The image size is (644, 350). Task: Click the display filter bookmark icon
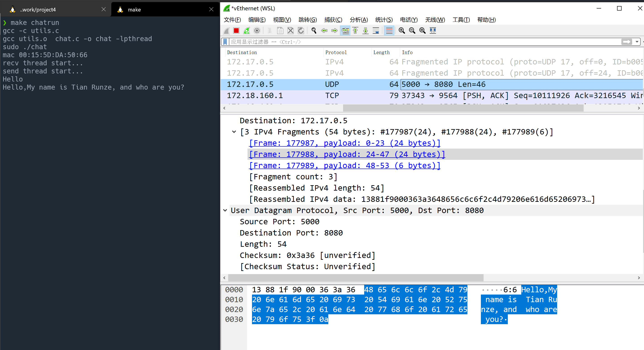225,42
